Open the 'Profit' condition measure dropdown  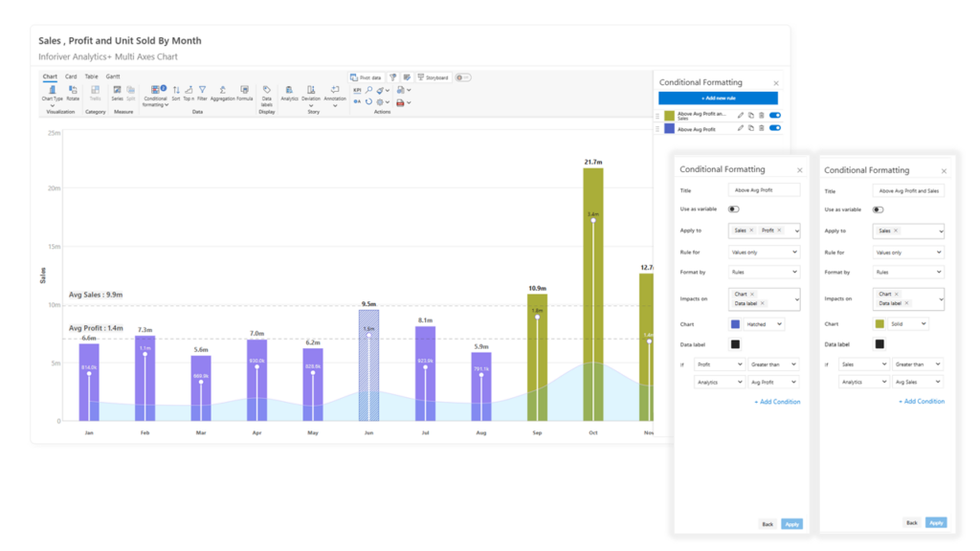tap(720, 364)
